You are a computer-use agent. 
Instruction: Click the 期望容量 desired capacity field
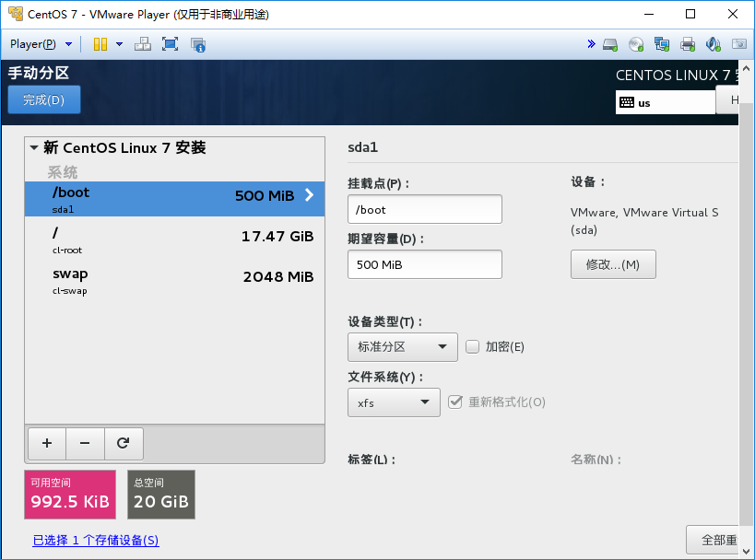(x=425, y=264)
